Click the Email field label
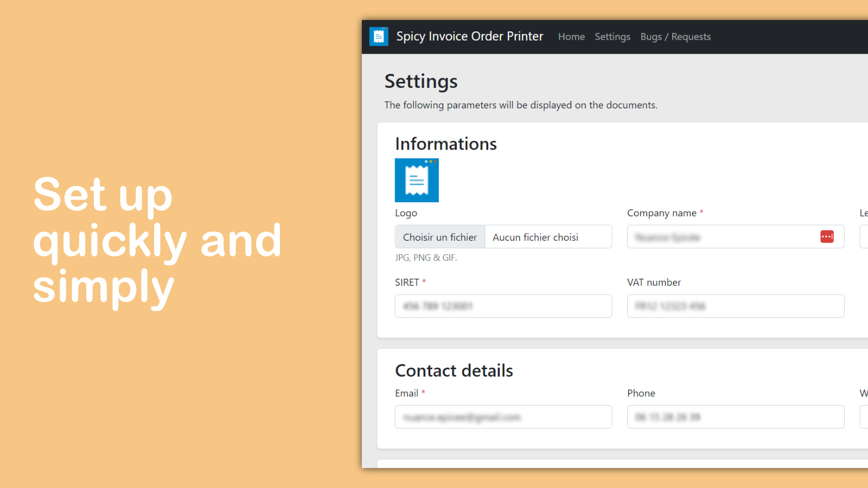The image size is (868, 488). [406, 393]
